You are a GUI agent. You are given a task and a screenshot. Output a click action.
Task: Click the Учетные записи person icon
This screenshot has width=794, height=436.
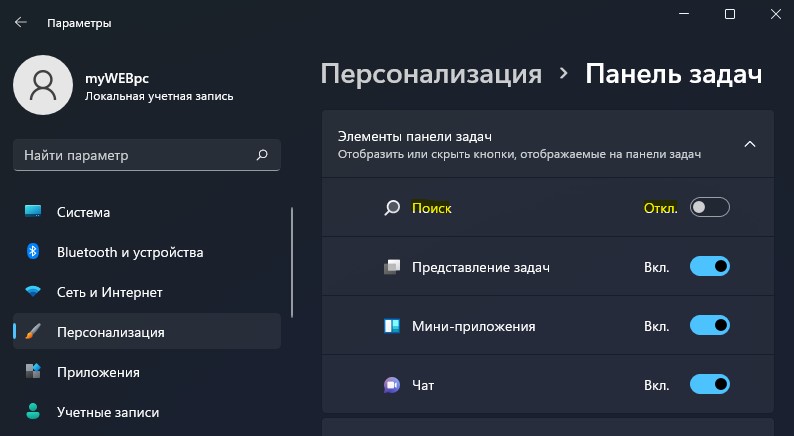click(x=33, y=411)
